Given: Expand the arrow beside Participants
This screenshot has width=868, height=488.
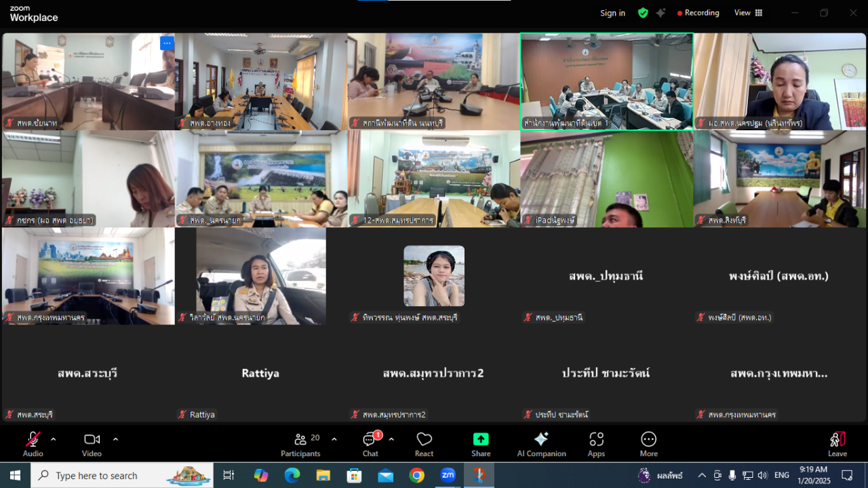Looking at the screenshot, I should [334, 439].
